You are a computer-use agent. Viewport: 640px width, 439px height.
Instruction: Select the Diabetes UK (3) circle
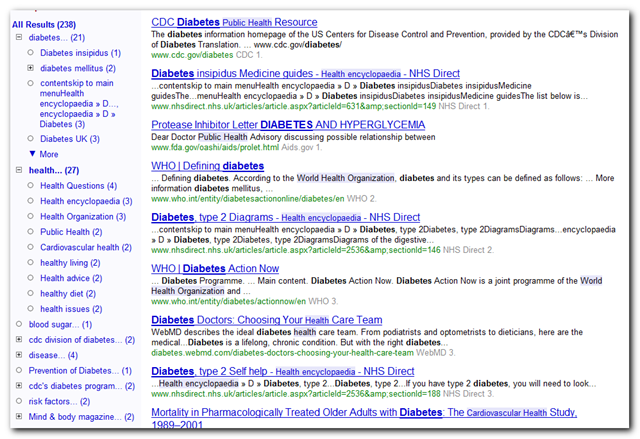click(x=30, y=138)
